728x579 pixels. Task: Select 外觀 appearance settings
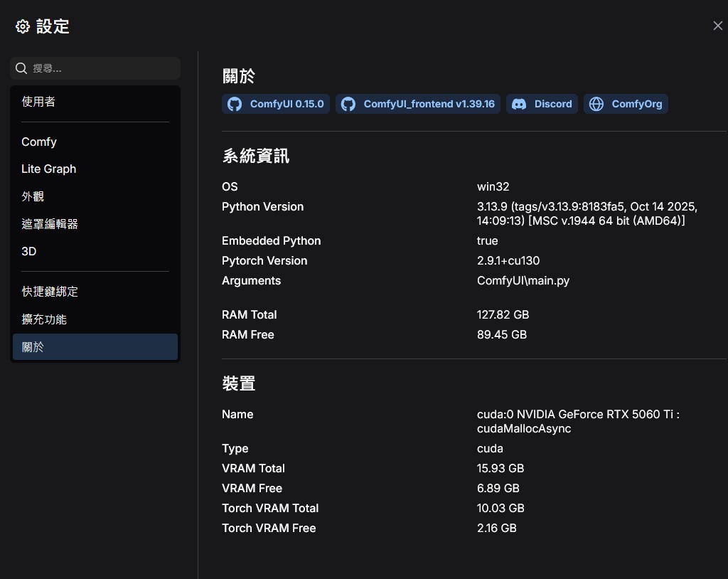pyautogui.click(x=33, y=196)
